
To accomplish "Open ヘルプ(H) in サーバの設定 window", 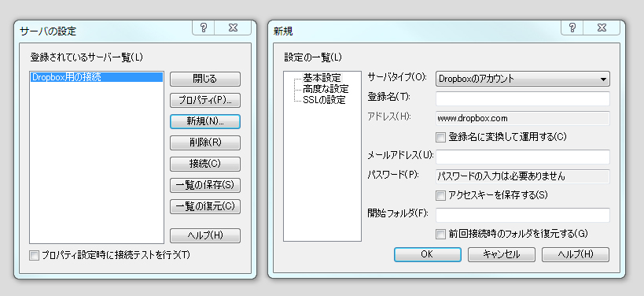I will 205,235.
